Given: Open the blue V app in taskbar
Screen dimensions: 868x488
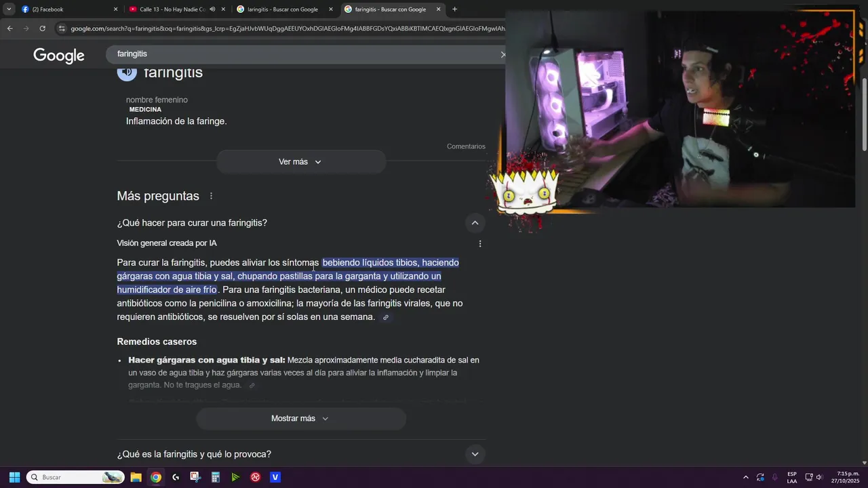Looking at the screenshot, I should 275,477.
